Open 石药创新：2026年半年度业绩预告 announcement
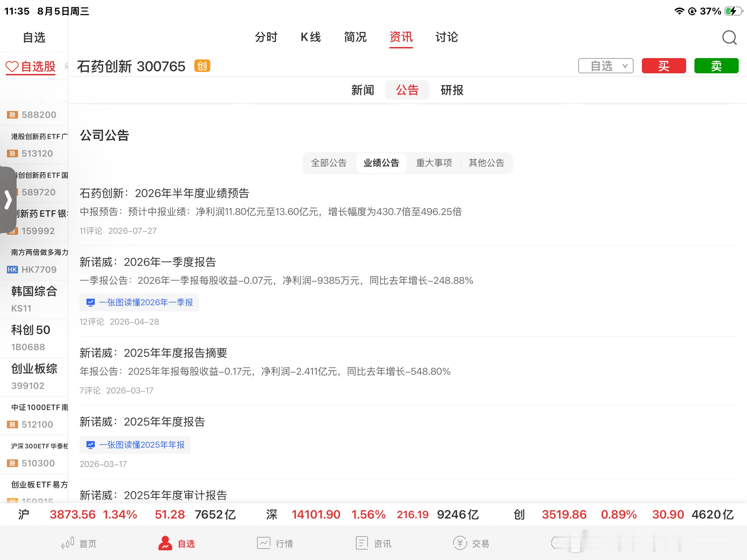This screenshot has height=560, width=747. tap(165, 193)
